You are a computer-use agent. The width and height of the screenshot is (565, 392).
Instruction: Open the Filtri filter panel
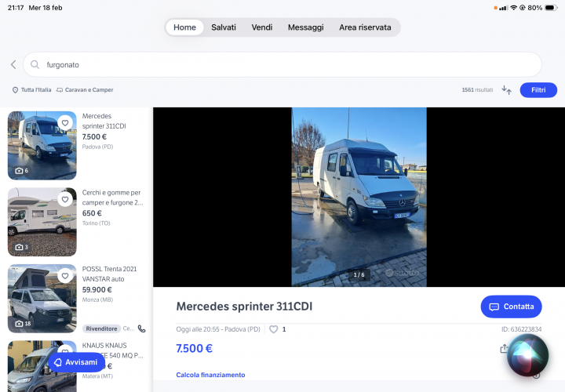tap(538, 90)
